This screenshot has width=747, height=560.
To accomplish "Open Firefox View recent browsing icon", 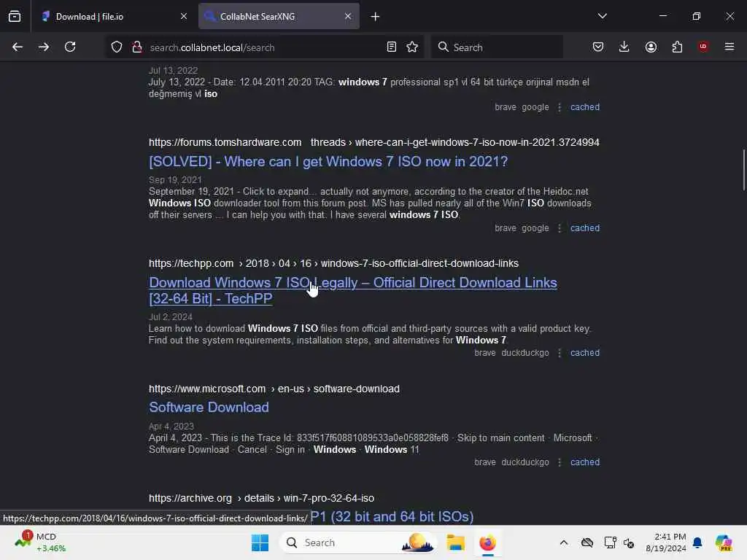I will point(15,16).
